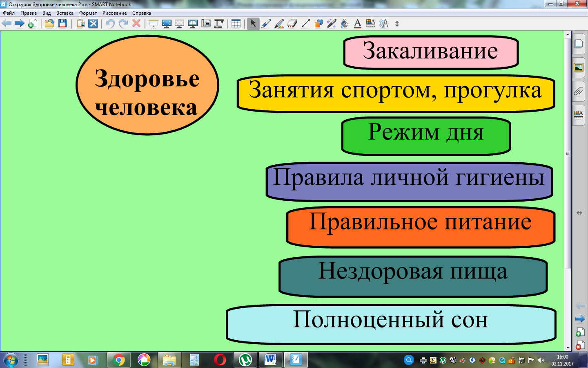This screenshot has width=588, height=368.
Task: Open the Page Sorter side tab
Action: pyautogui.click(x=579, y=44)
